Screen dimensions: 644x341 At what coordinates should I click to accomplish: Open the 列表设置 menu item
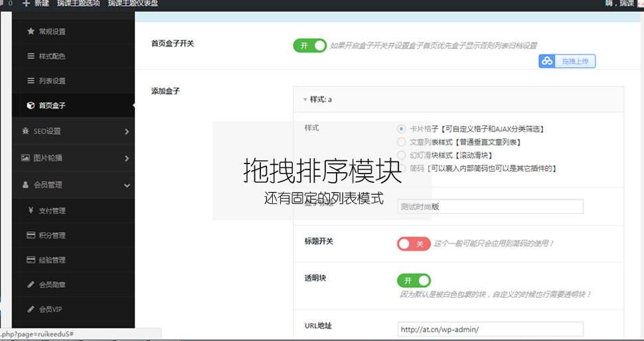[52, 81]
